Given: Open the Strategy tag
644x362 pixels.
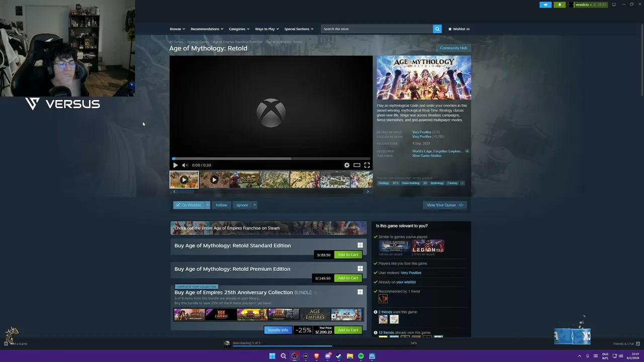Looking at the screenshot, I should click(x=384, y=183).
